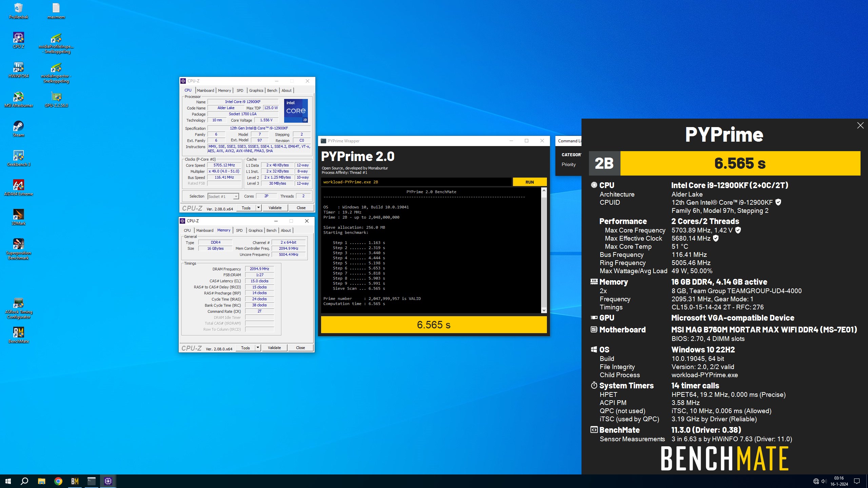
Task: Open Geekbench 3 desktop icon
Action: (x=19, y=158)
